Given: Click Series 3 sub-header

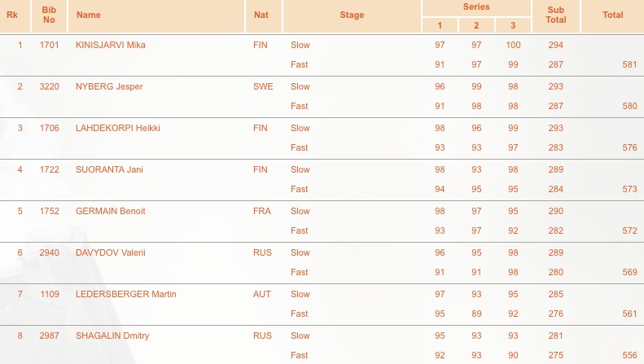Looking at the screenshot, I should tap(513, 25).
